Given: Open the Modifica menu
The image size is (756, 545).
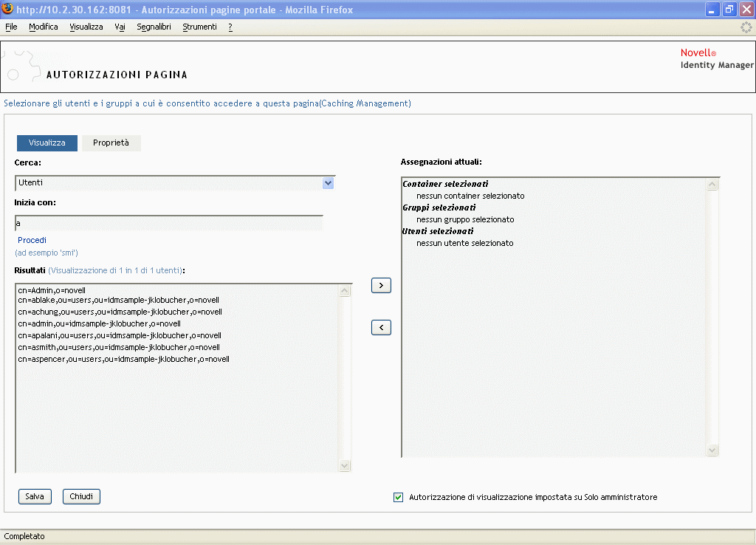Looking at the screenshot, I should click(44, 27).
